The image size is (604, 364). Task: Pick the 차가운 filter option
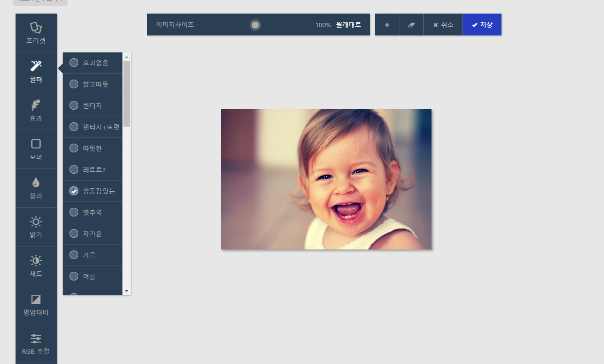[x=74, y=233]
